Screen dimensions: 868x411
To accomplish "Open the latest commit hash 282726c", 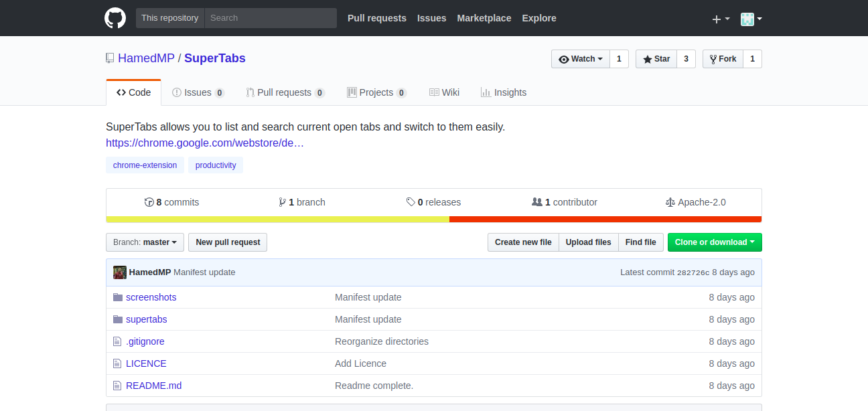I will [x=693, y=272].
